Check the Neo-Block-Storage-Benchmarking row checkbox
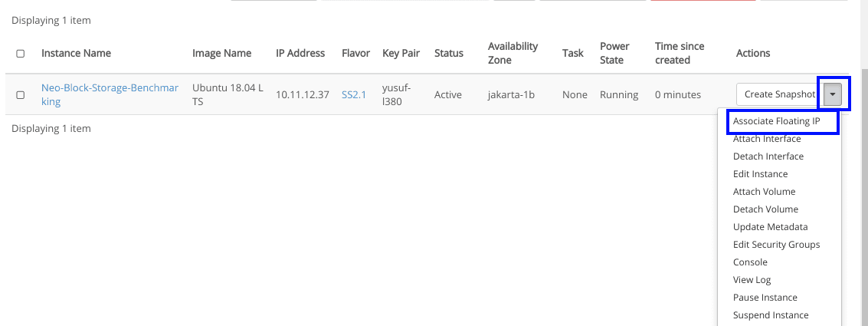868x326 pixels. point(21,95)
